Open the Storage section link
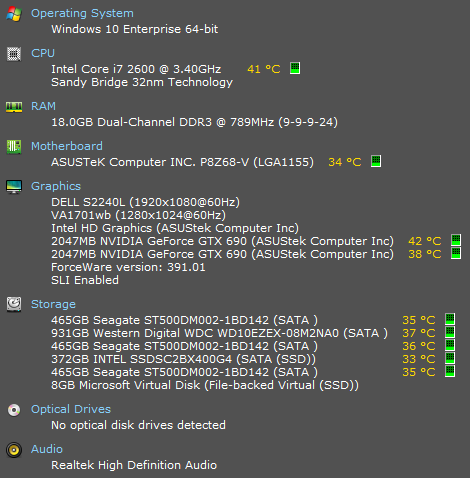Screen dimensions: 470x478 pyautogui.click(x=53, y=304)
